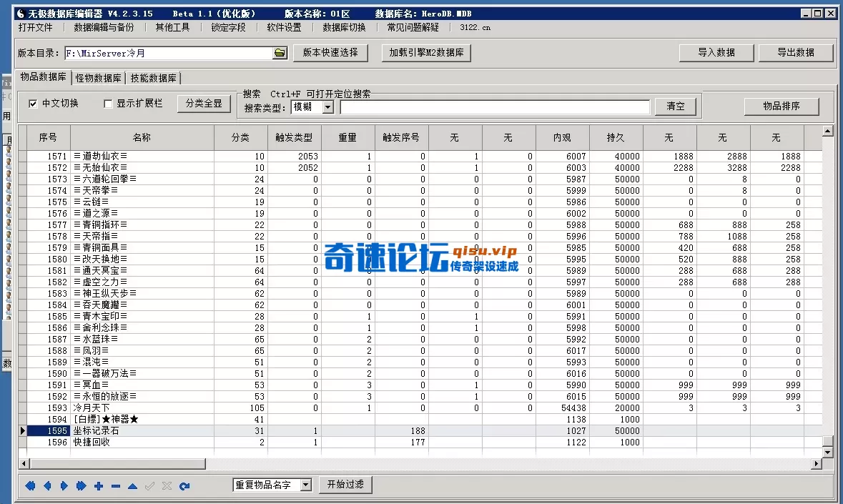Viewport: 843px width, 504px height.
Task: Click the 开始过滤 button
Action: pos(345,485)
